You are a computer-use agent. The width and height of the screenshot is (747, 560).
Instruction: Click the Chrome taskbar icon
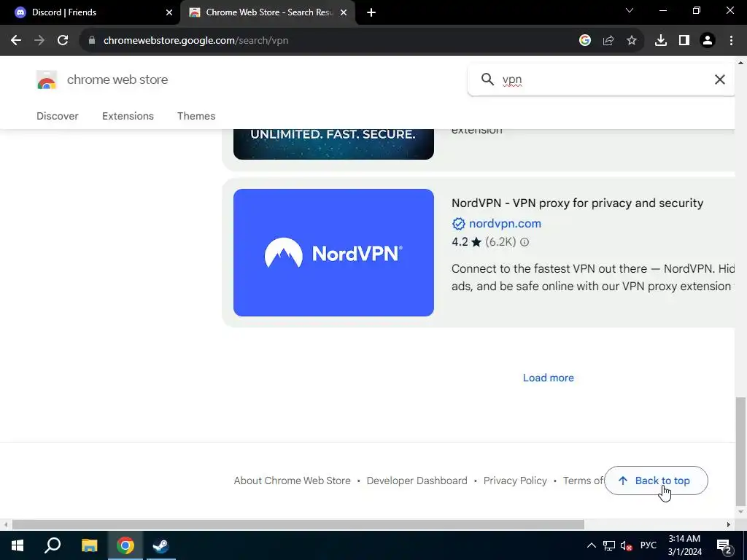tap(125, 545)
